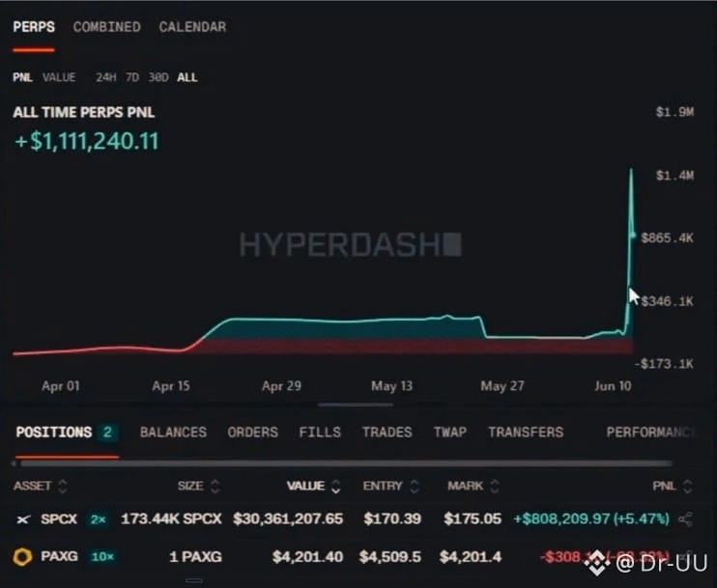The image size is (717, 588).
Task: Open the FILLS tab
Action: (x=320, y=433)
